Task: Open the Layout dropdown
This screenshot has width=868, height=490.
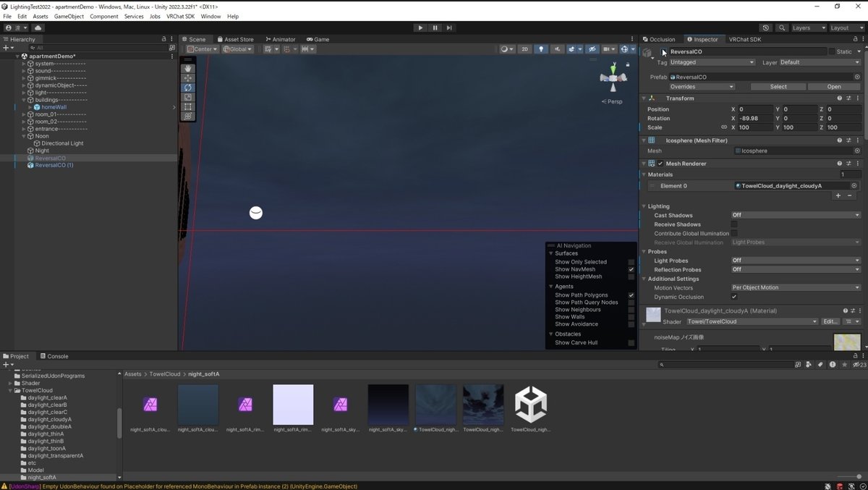Action: (846, 28)
